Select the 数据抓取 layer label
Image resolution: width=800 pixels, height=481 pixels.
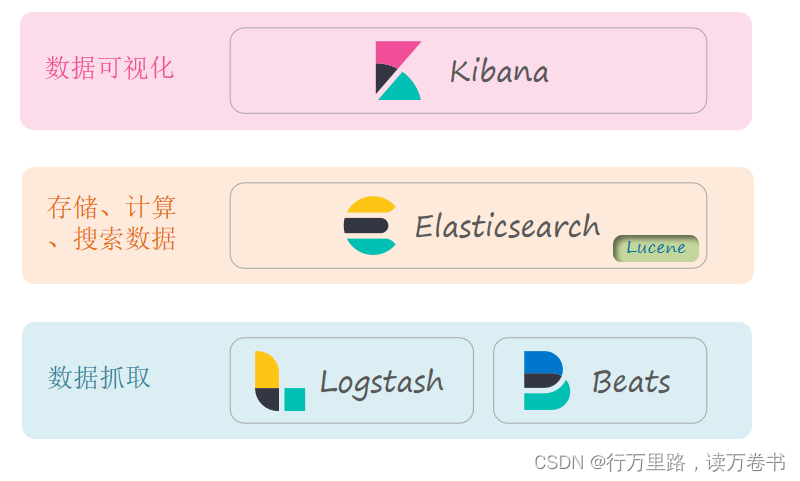coord(100,377)
